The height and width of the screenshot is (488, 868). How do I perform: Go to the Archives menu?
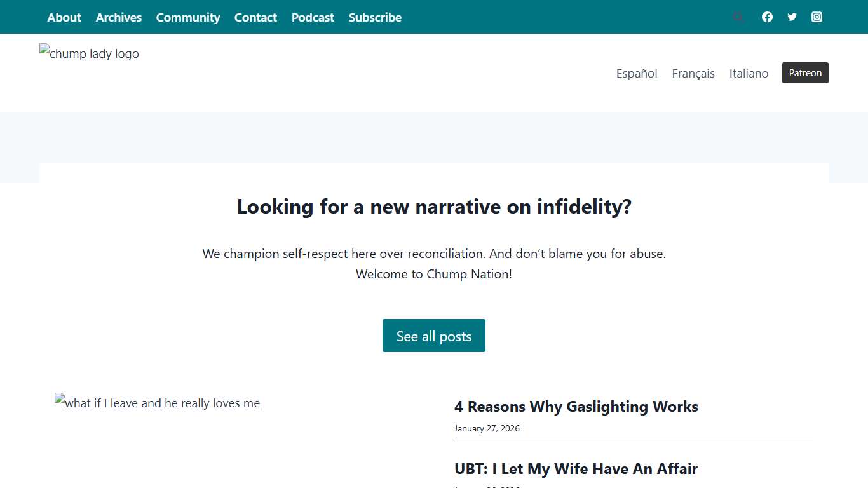pyautogui.click(x=119, y=17)
